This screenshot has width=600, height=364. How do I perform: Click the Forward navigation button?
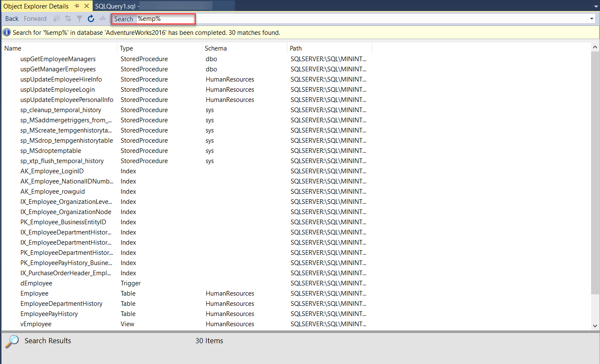click(35, 18)
